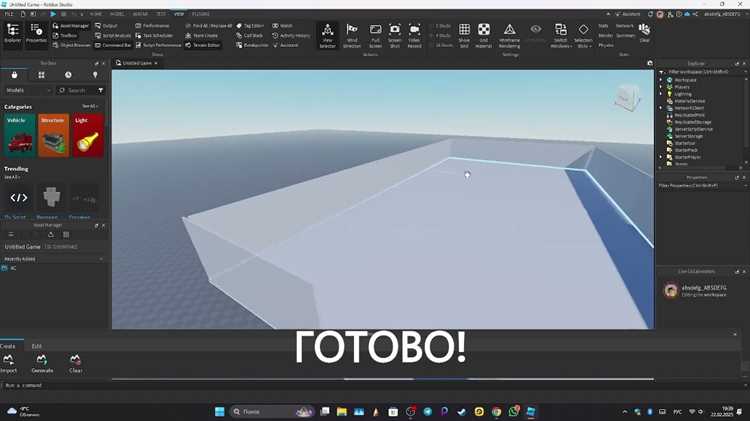Open the Tag Editor
750x421 pixels.
(250, 26)
